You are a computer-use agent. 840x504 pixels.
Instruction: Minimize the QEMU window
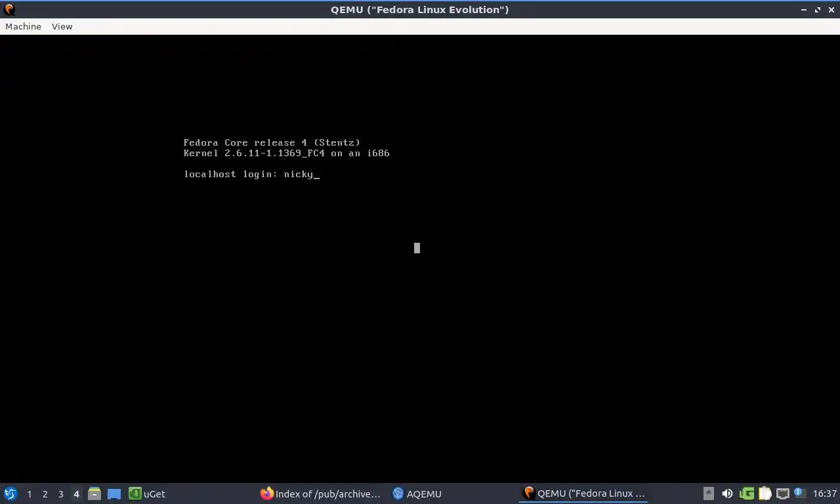(x=804, y=10)
